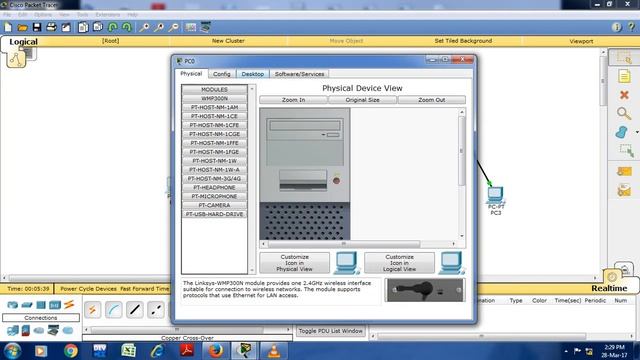
Task: Click the PC power button on the tower
Action: tap(336, 180)
